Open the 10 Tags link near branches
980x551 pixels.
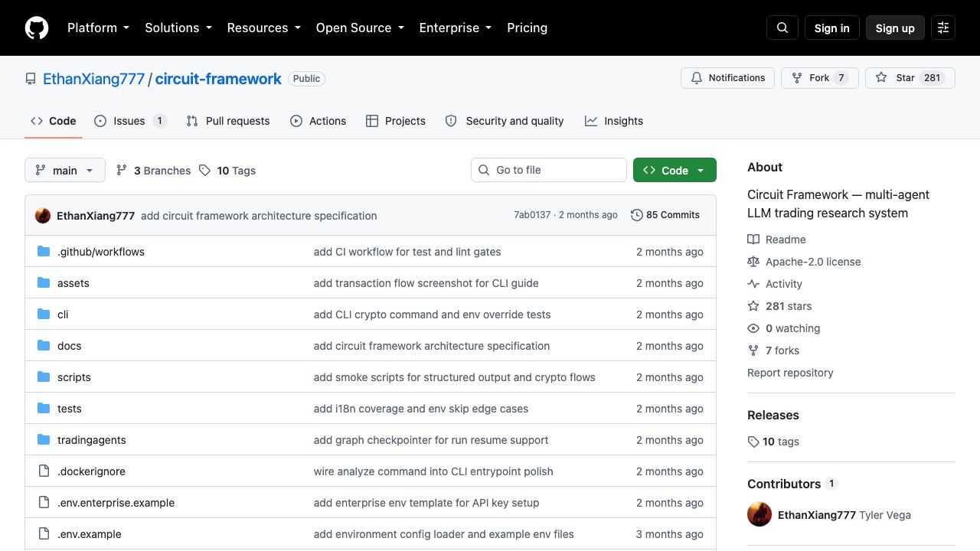tap(227, 170)
